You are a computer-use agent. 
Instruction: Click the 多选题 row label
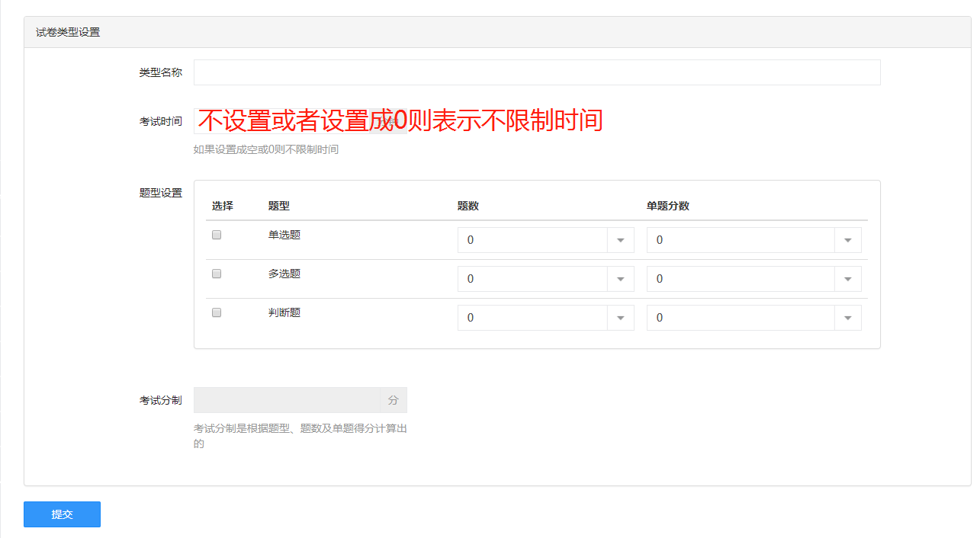tap(284, 274)
